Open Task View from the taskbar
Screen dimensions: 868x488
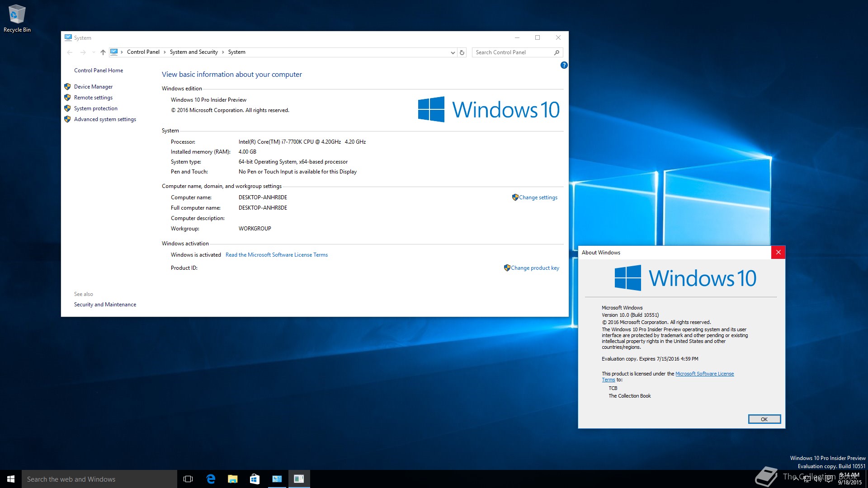point(188,479)
